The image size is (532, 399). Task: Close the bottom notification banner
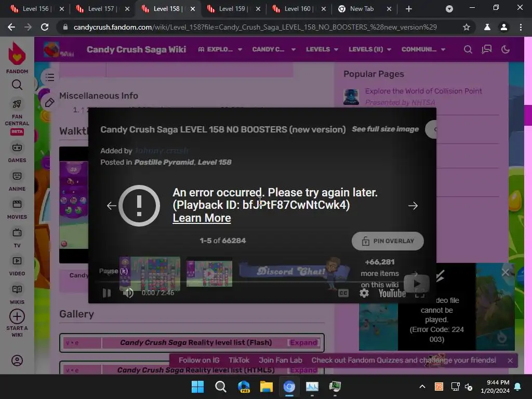point(510,361)
